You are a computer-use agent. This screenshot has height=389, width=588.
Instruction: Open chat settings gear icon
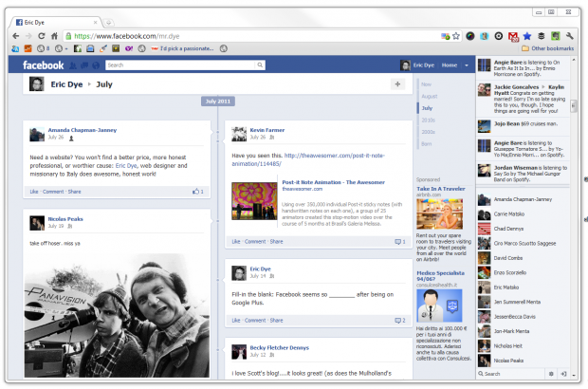[551, 374]
